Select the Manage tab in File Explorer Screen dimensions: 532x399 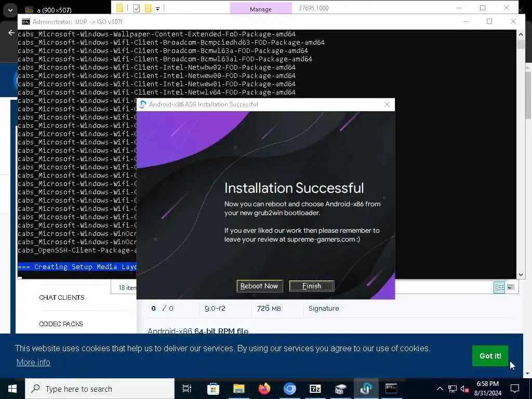point(261,8)
